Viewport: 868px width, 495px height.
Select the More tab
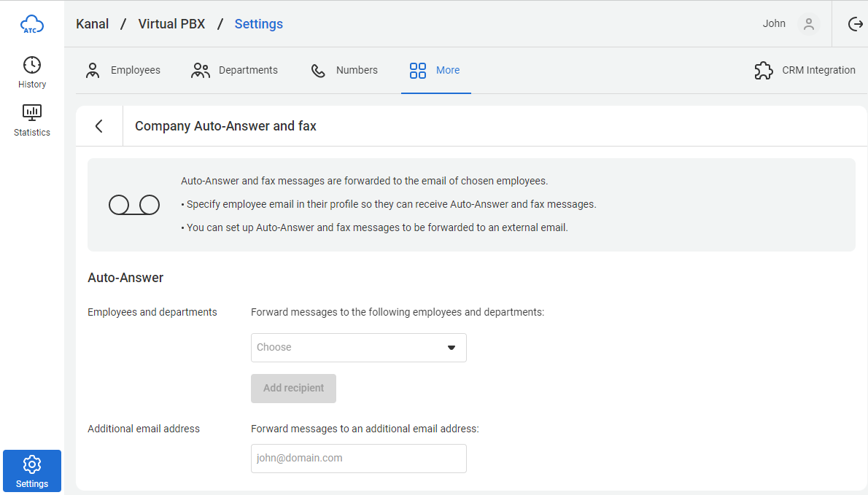coord(435,71)
